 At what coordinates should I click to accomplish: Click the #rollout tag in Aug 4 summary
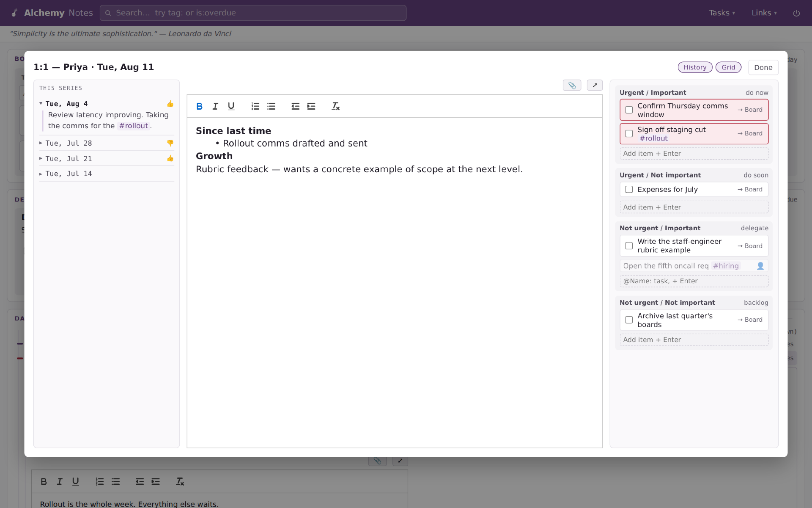click(134, 126)
